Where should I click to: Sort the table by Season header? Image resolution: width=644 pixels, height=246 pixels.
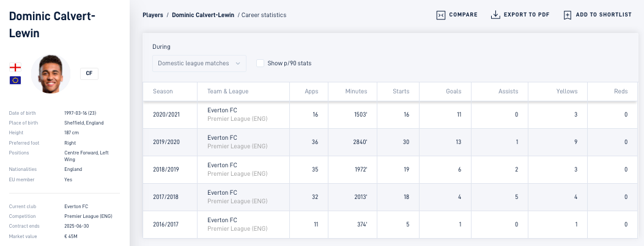coord(163,92)
